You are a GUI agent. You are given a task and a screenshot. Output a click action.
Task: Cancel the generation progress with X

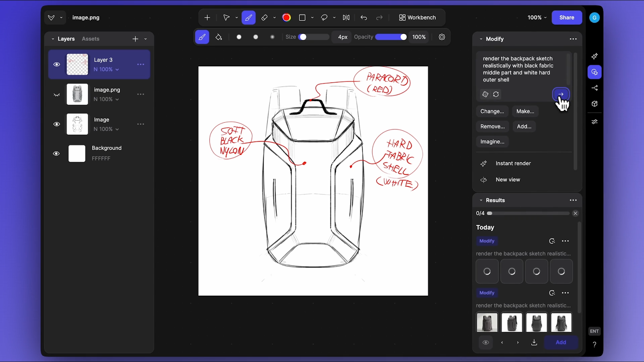575,214
